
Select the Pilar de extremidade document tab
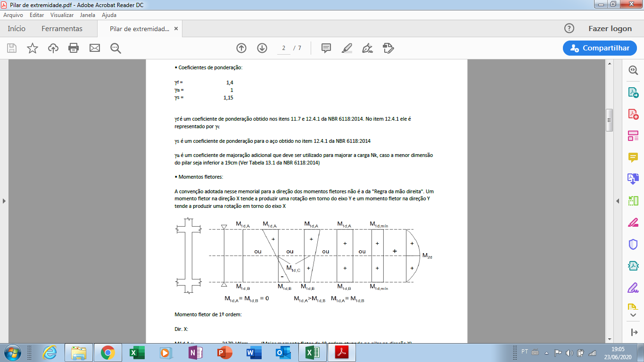pos(139,29)
